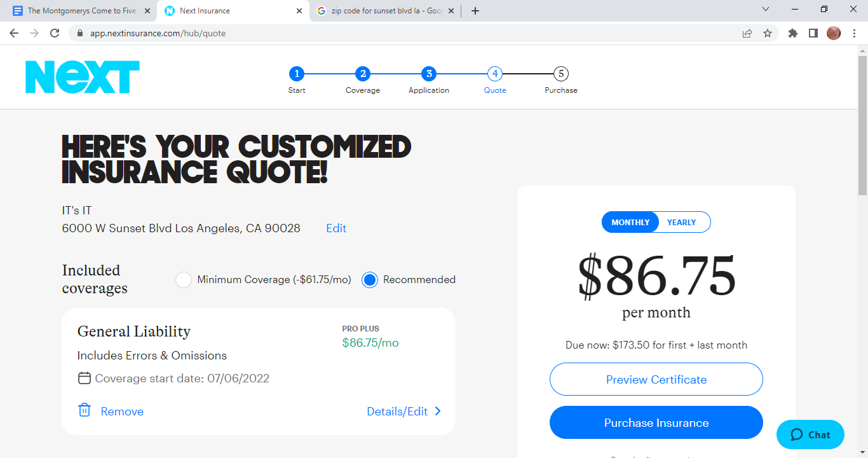Click the lock icon in address bar

click(80, 33)
